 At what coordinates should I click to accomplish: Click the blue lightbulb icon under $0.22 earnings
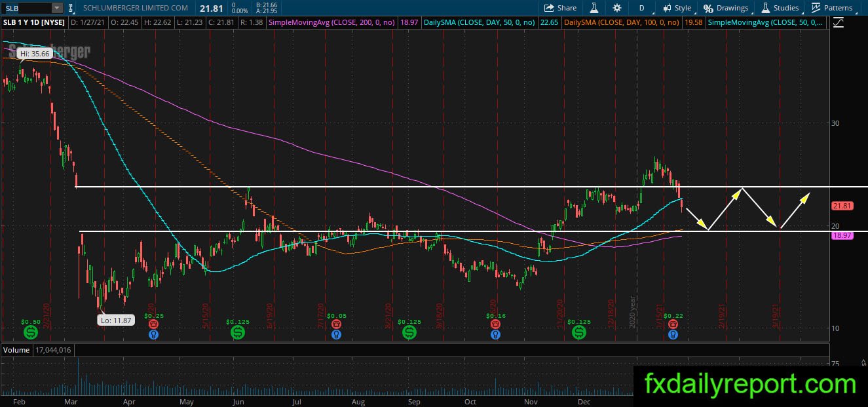672,334
